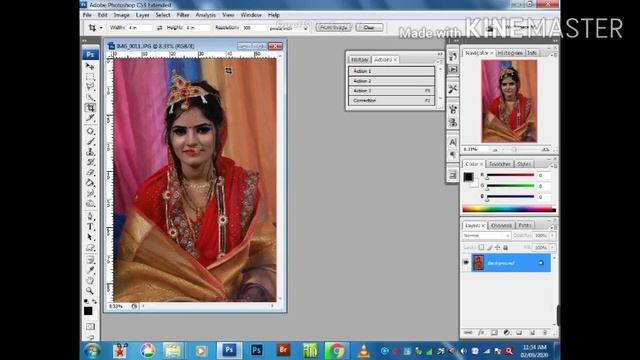The height and width of the screenshot is (360, 640).
Task: Play the Correction action
Action: [x=391, y=100]
